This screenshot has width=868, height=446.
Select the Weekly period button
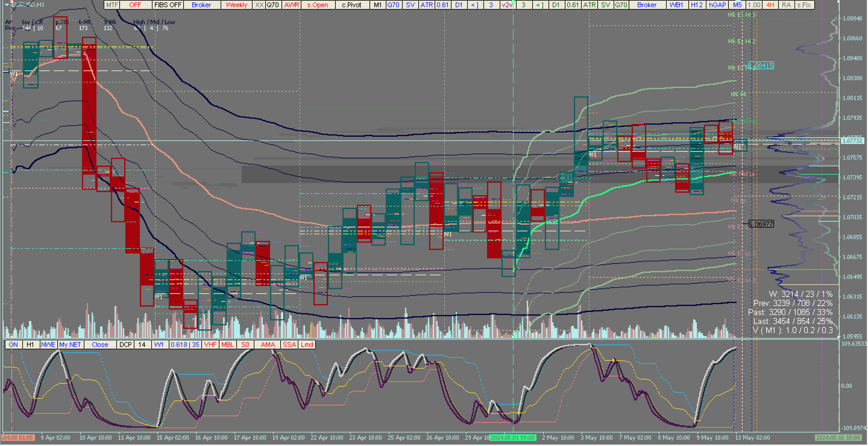[x=236, y=5]
